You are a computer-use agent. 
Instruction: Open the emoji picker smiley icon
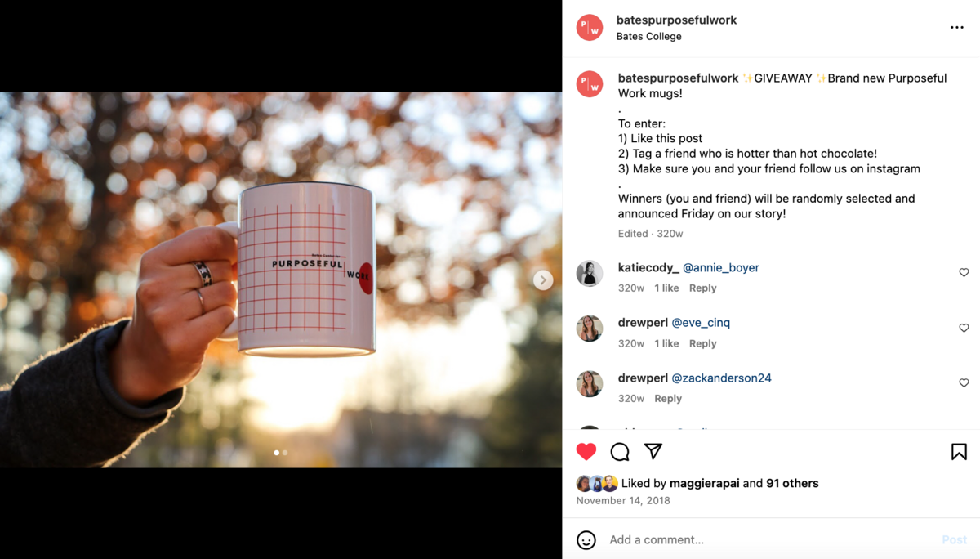pyautogui.click(x=586, y=540)
